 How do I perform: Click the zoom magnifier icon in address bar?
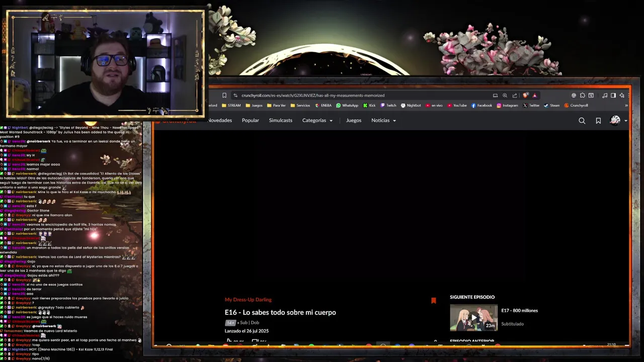pyautogui.click(x=505, y=96)
